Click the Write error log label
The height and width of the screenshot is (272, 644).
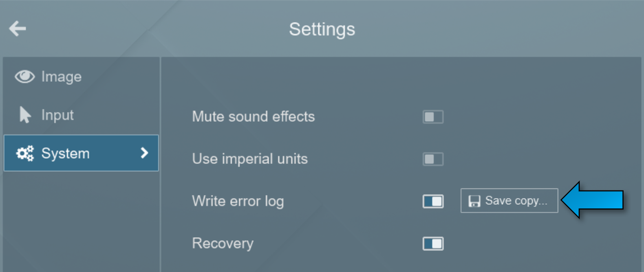click(x=238, y=201)
